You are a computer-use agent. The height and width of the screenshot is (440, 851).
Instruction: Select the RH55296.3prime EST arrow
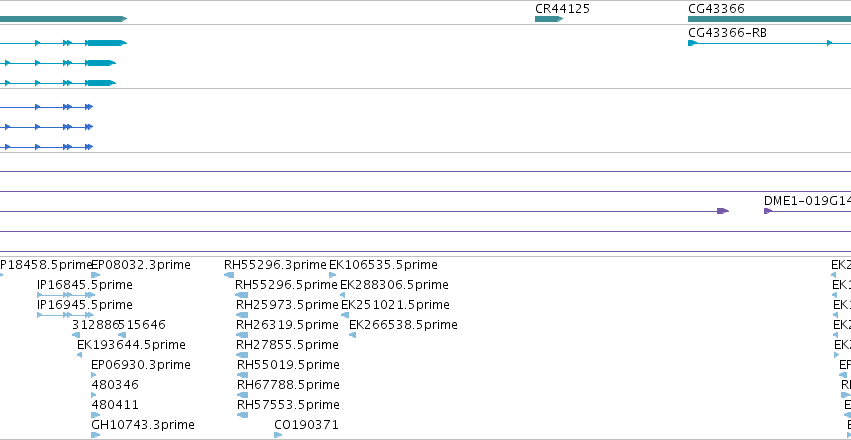tap(229, 275)
